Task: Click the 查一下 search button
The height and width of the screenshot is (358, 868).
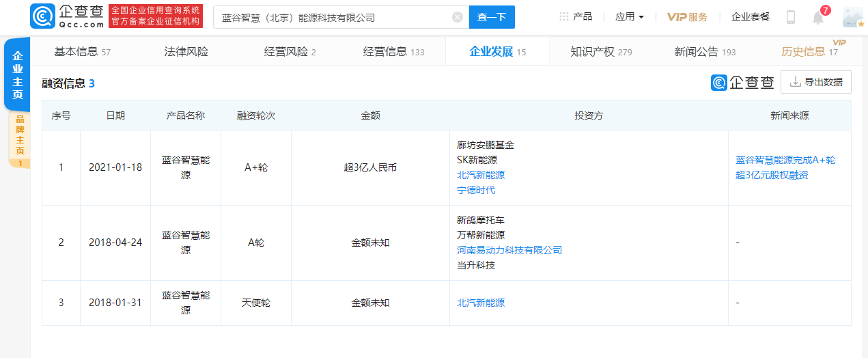Action: 492,17
